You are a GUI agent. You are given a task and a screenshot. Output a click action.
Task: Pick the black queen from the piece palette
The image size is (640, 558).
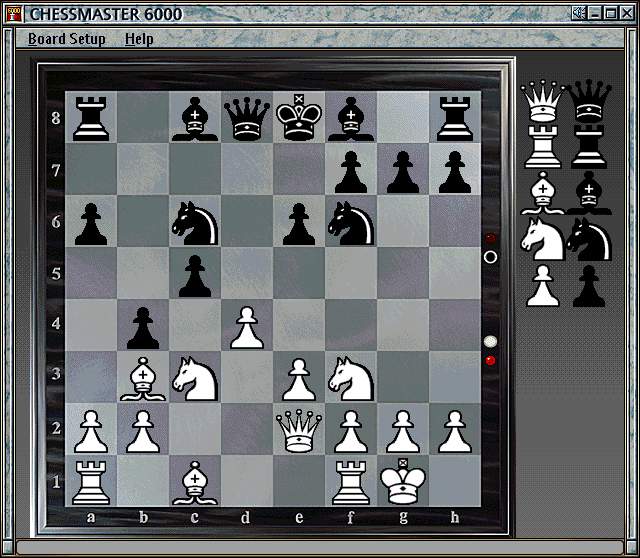[589, 101]
